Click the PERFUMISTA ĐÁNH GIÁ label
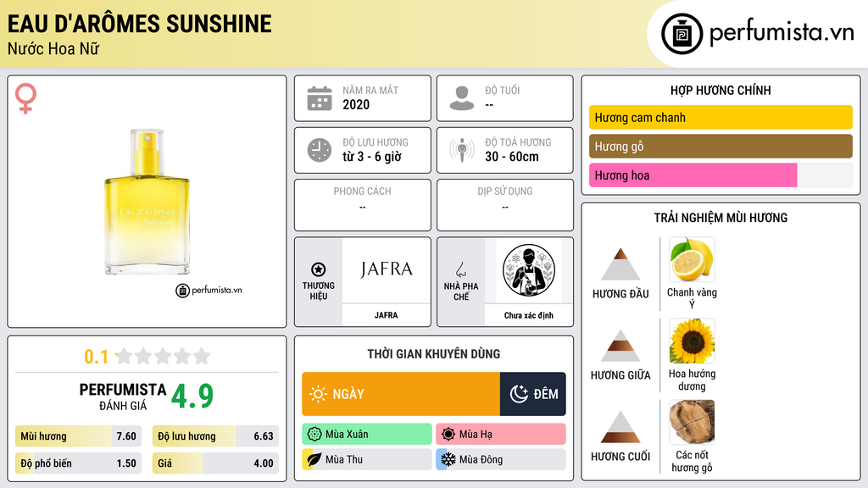This screenshot has height=488, width=868. [x=123, y=396]
